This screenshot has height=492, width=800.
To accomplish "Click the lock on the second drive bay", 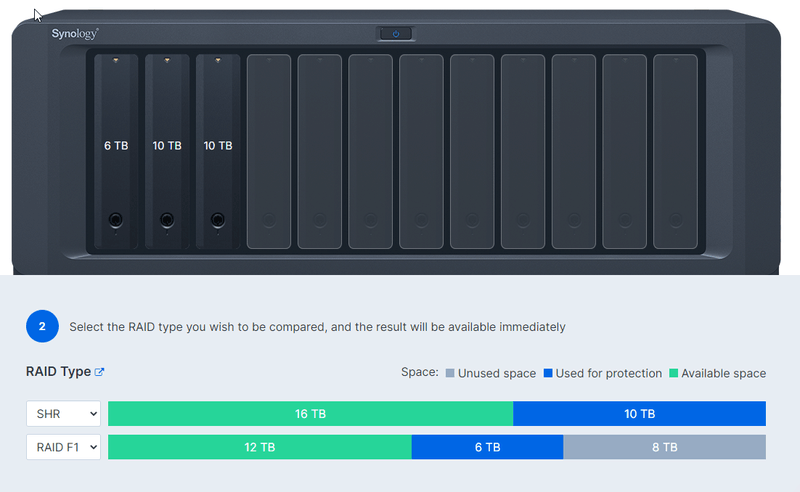I will click(167, 218).
